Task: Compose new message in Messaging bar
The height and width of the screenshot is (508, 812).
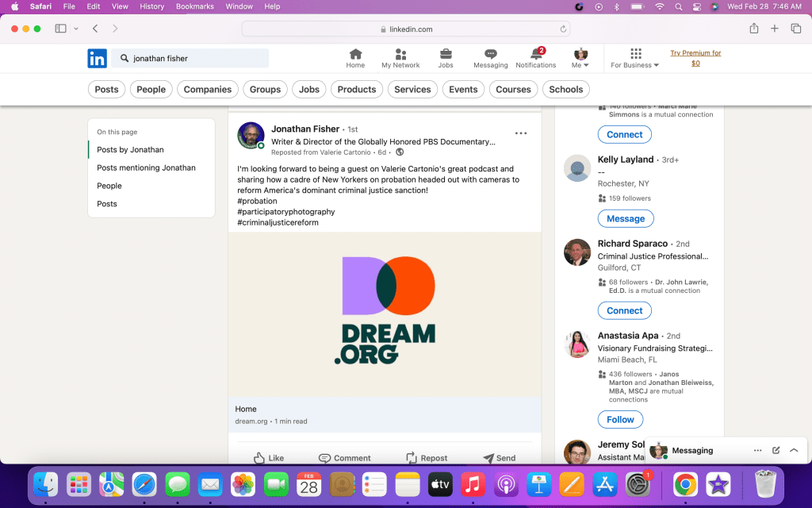Action: (776, 450)
